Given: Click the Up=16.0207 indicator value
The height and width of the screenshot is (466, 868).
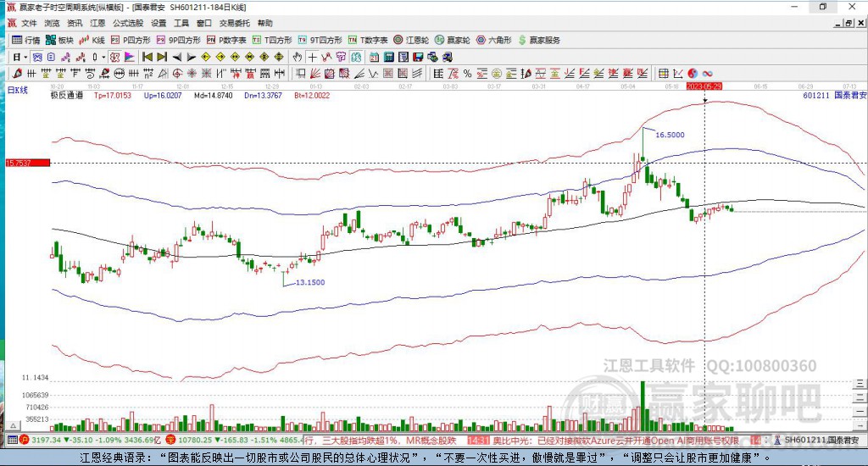Looking at the screenshot, I should point(163,96).
